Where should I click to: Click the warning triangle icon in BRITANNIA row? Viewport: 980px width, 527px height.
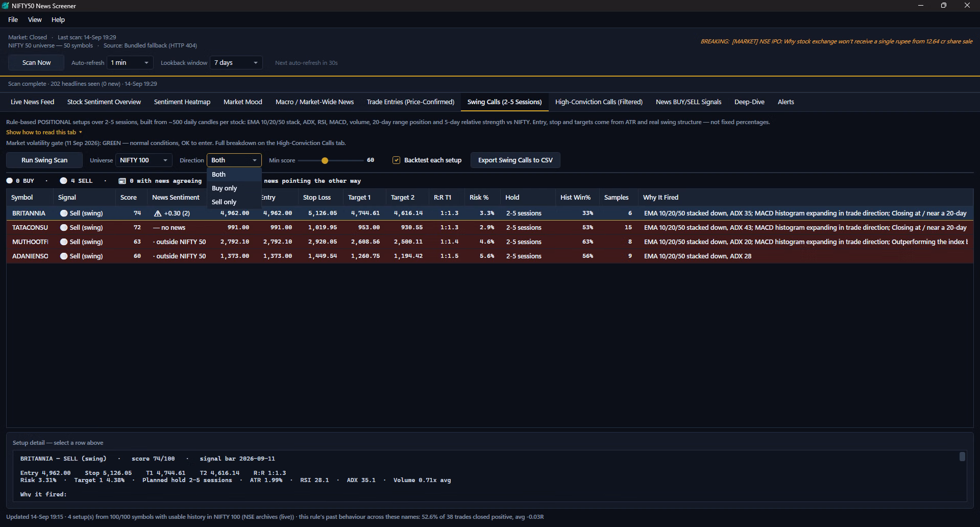[x=158, y=213]
